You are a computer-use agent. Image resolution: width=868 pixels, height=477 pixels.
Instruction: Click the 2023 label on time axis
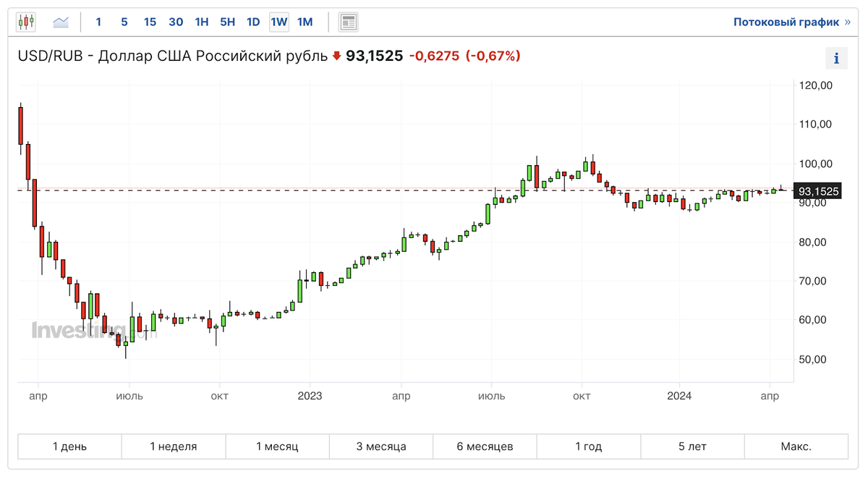[310, 396]
